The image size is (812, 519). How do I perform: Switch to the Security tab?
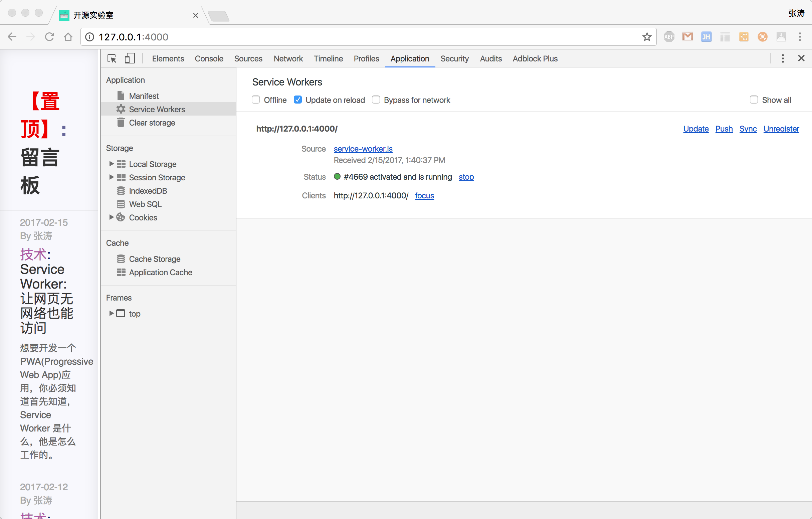[454, 58]
